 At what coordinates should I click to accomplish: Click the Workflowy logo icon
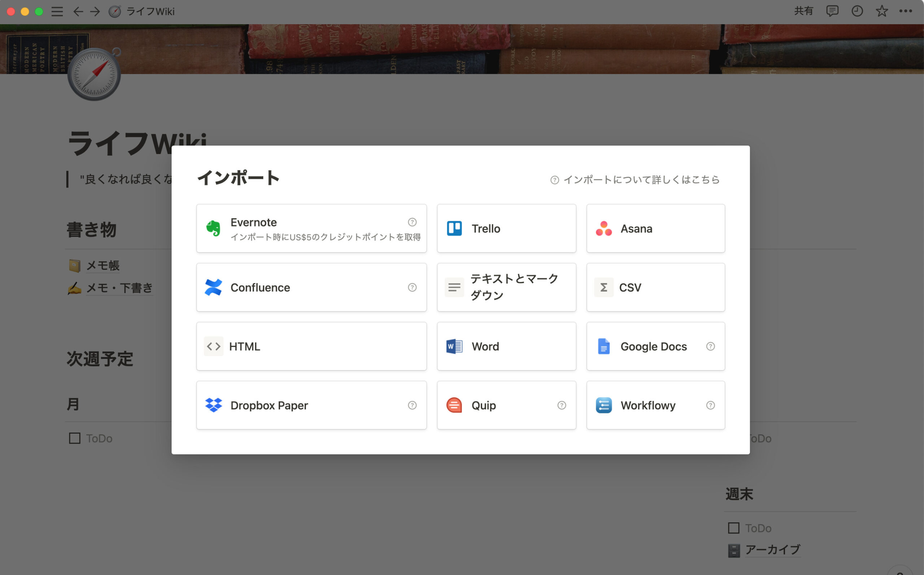coord(604,405)
